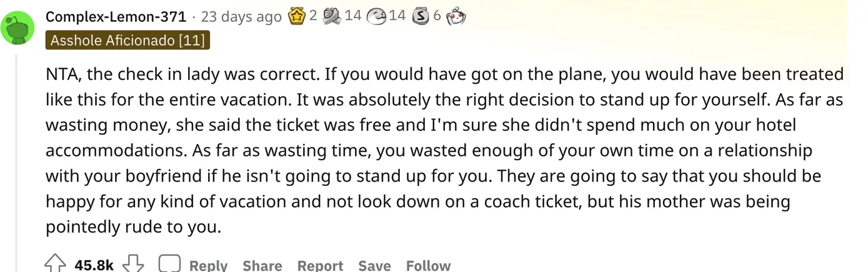Report this comment
The image size is (868, 272).
click(x=320, y=265)
